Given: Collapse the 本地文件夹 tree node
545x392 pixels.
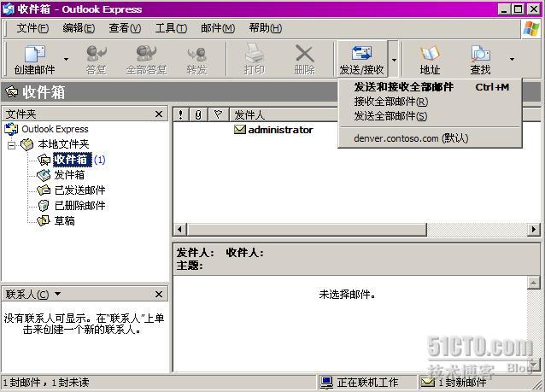Looking at the screenshot, I should pyautogui.click(x=12, y=145).
